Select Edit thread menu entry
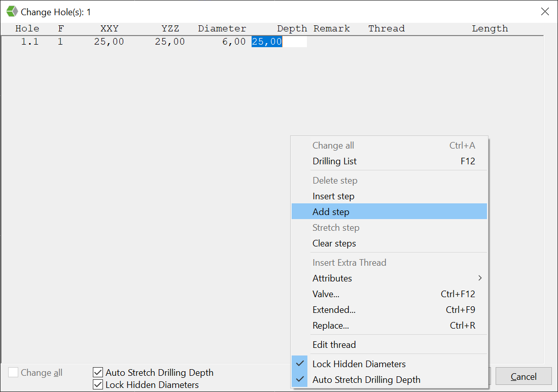Image resolution: width=558 pixels, height=392 pixels. pos(389,344)
